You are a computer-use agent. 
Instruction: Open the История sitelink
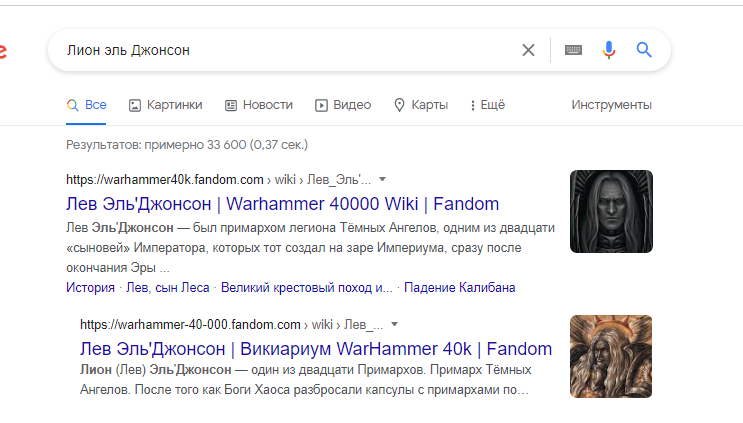[91, 288]
